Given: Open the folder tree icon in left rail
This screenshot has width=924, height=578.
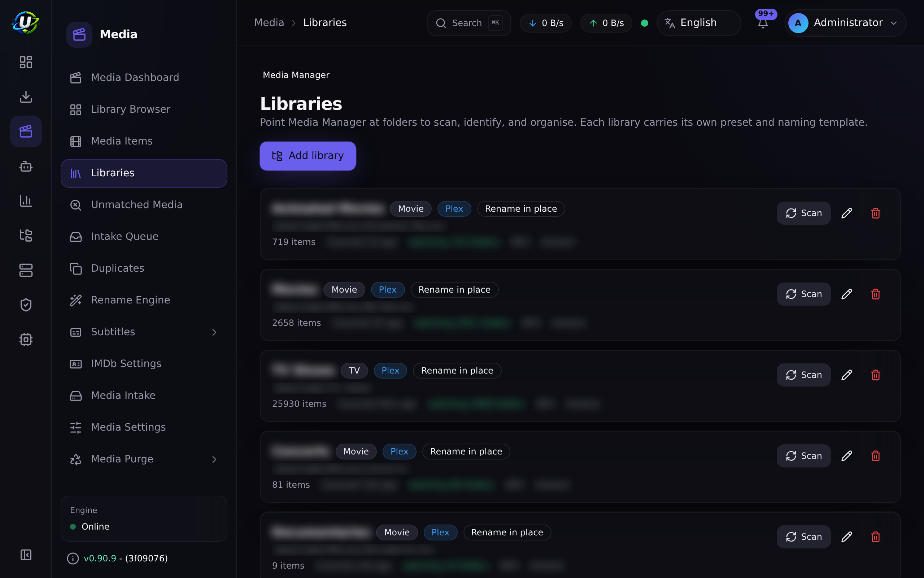Looking at the screenshot, I should click(x=26, y=236).
